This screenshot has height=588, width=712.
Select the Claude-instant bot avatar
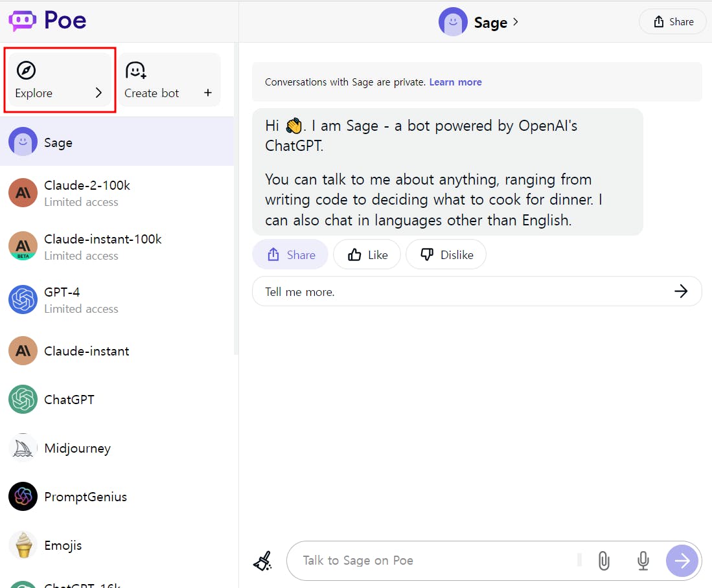23,350
